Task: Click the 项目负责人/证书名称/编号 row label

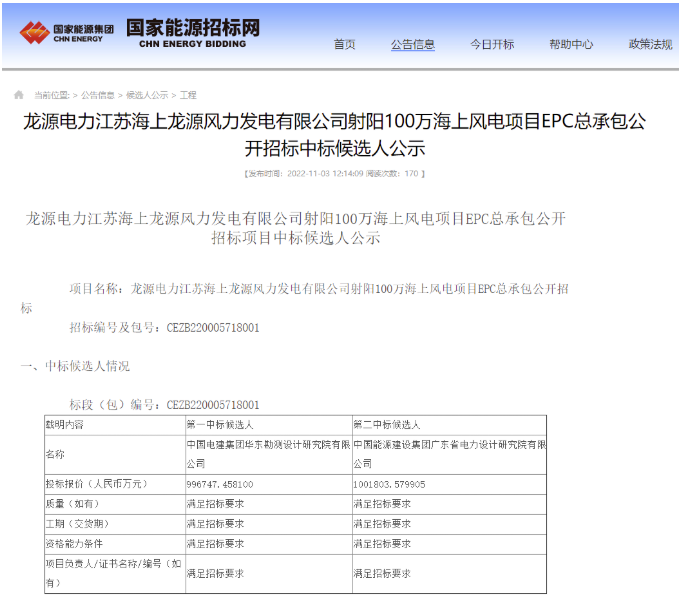Action: click(x=113, y=573)
